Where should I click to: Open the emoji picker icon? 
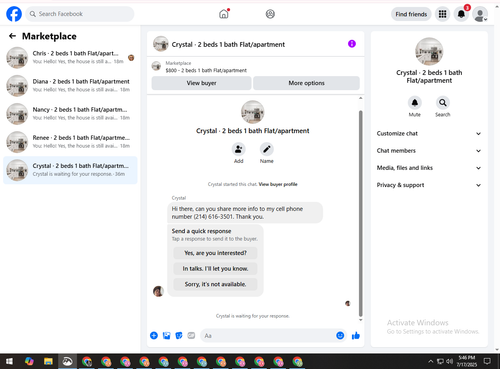point(340,336)
